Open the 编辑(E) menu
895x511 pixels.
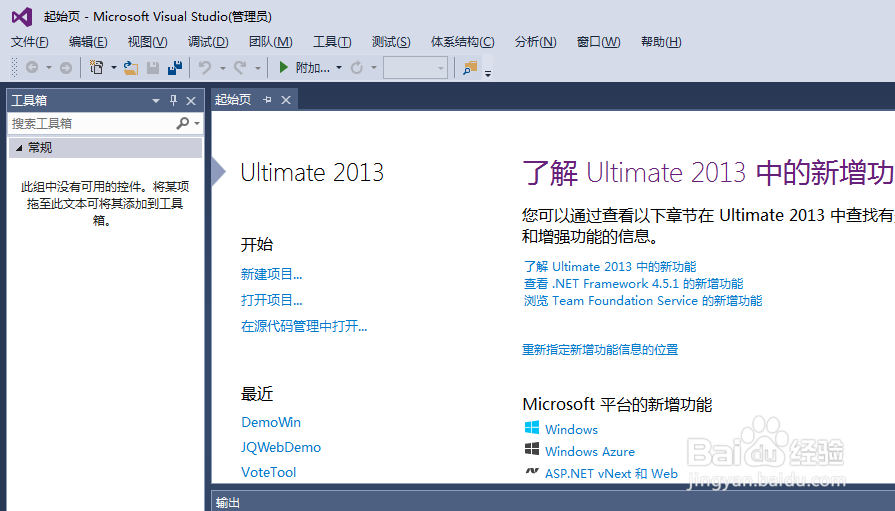point(88,42)
